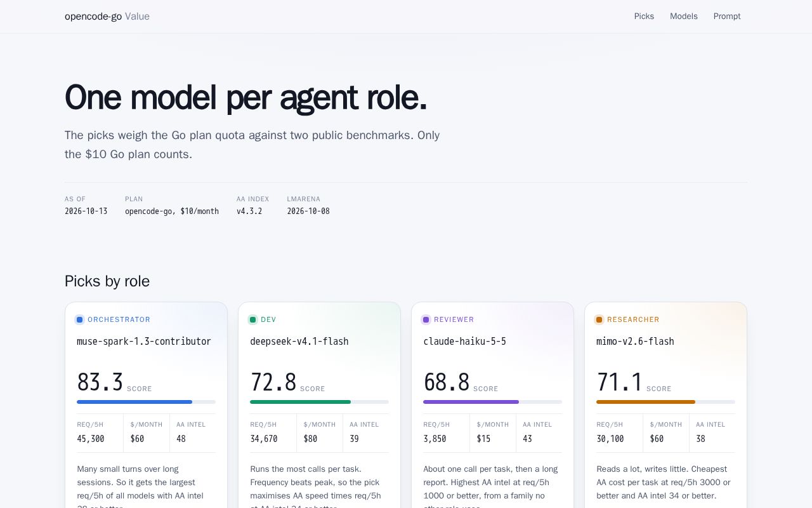Open the Prompt nav link

pyautogui.click(x=727, y=17)
